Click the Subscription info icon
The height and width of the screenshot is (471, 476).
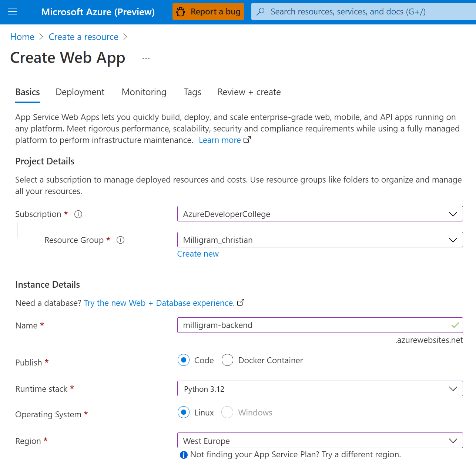(x=78, y=214)
